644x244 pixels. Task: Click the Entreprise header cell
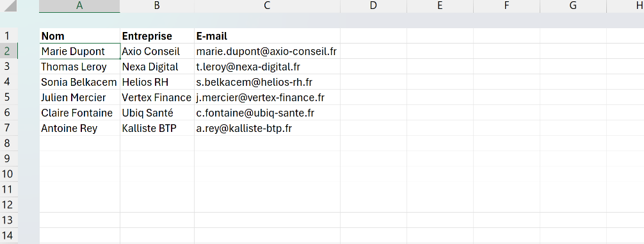[157, 36]
